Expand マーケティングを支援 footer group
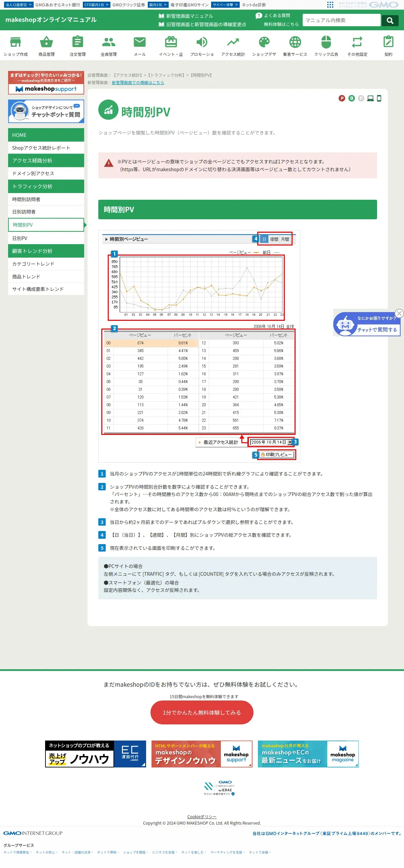 [x=228, y=852]
